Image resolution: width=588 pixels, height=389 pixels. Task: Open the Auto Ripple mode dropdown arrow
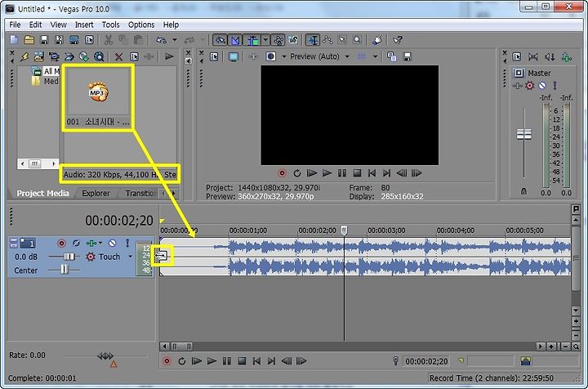pyautogui.click(x=265, y=40)
